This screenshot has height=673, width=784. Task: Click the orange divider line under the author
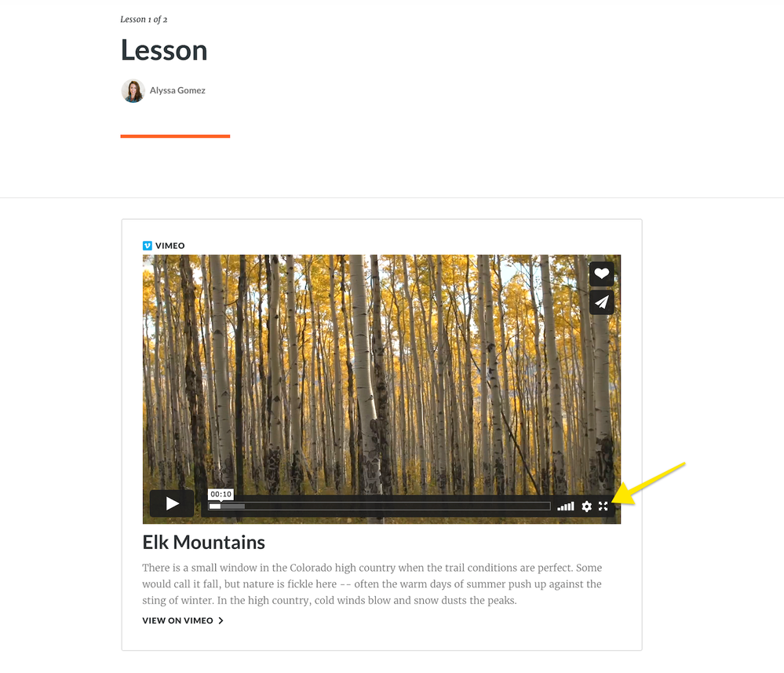175,136
